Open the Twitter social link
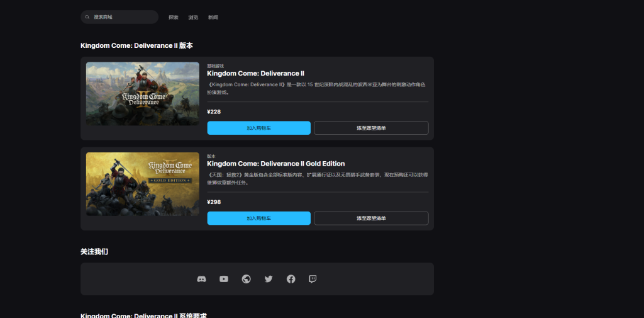Image resolution: width=644 pixels, height=318 pixels. coord(269,279)
